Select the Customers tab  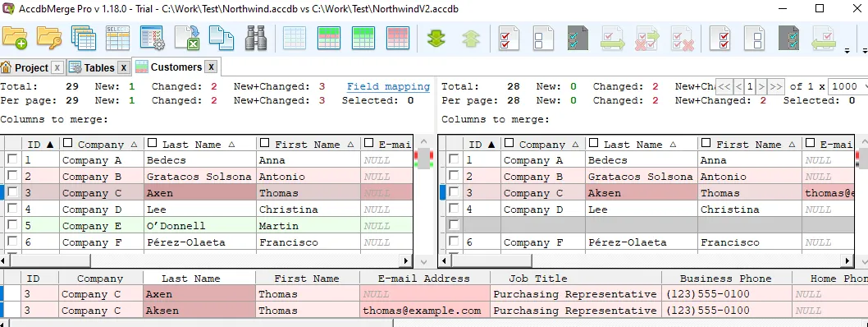click(176, 67)
